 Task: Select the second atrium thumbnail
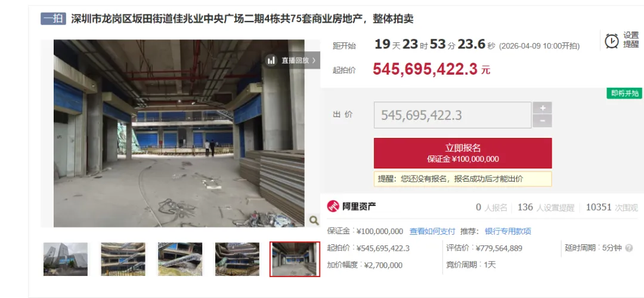point(123,259)
